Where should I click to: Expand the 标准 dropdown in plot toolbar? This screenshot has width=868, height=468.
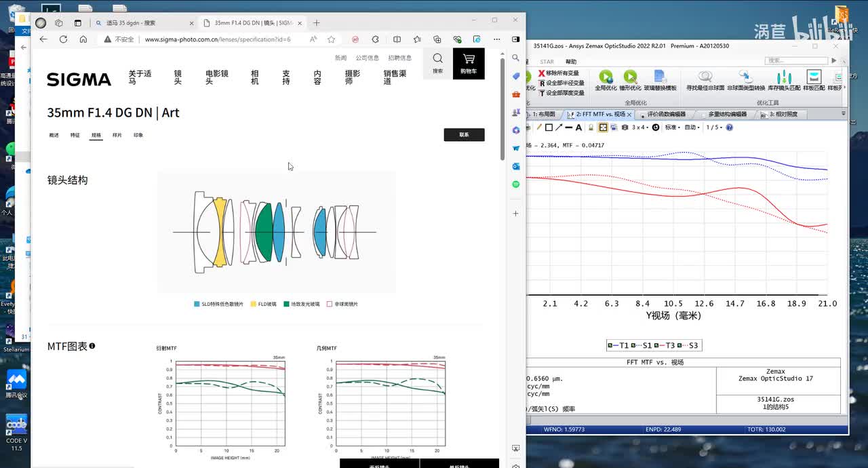pos(673,128)
